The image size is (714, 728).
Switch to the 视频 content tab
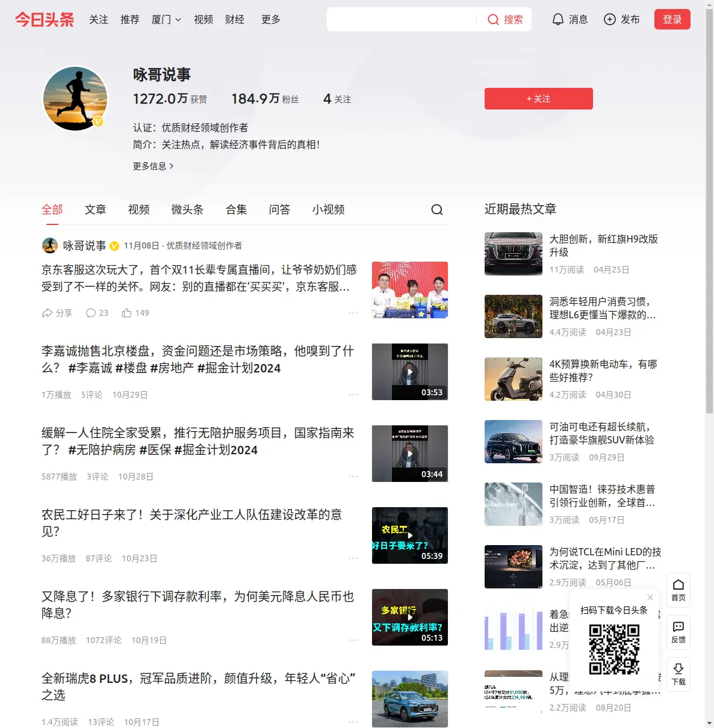[x=139, y=209]
